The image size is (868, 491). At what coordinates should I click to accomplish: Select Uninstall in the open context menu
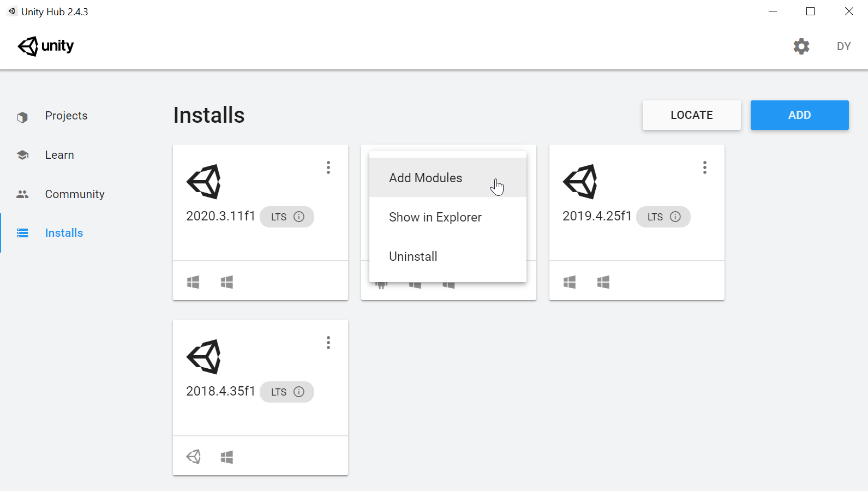click(x=413, y=256)
